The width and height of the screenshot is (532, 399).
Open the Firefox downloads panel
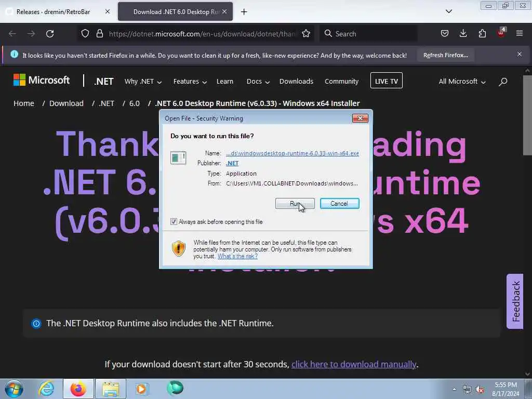click(x=463, y=34)
